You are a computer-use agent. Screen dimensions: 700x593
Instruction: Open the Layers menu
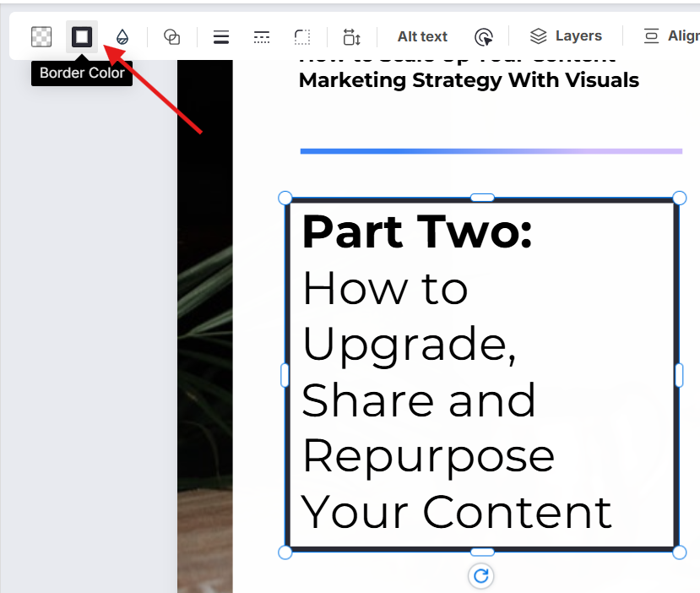point(566,36)
